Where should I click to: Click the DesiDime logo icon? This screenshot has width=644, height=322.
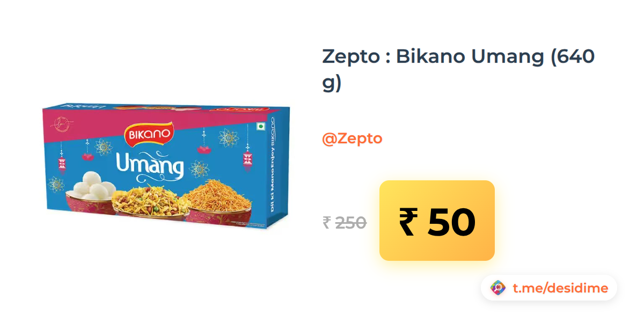click(x=498, y=288)
